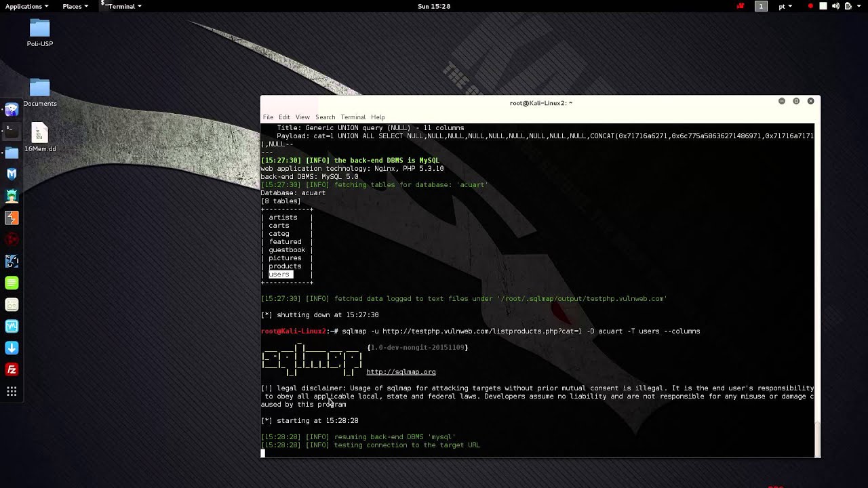The width and height of the screenshot is (868, 488).
Task: Open the blue system monitor dock icon
Action: point(12,326)
